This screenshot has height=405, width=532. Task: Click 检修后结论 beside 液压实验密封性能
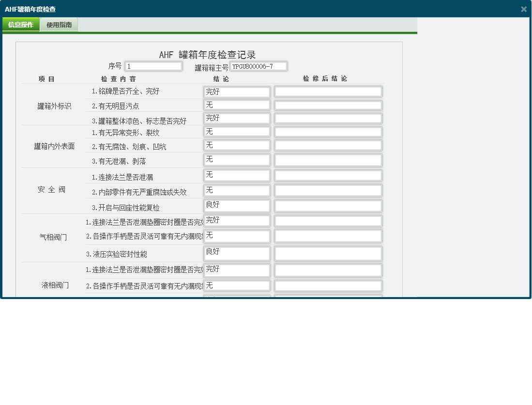point(328,253)
